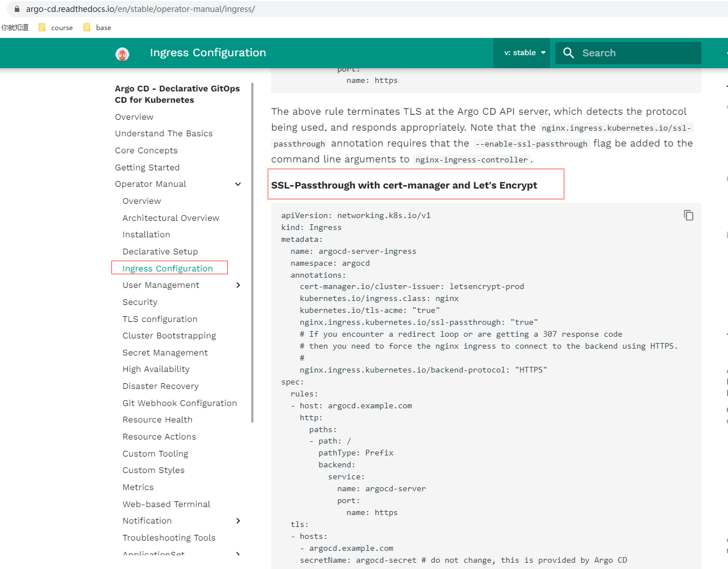Go to Understand The Basics
The height and width of the screenshot is (569, 728).
click(164, 133)
